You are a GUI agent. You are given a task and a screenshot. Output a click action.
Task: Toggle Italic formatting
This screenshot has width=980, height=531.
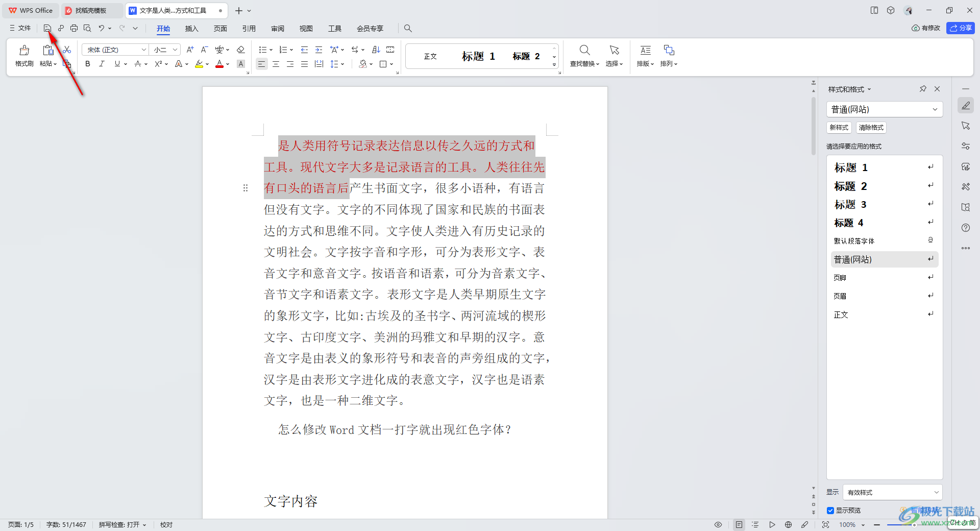(102, 64)
